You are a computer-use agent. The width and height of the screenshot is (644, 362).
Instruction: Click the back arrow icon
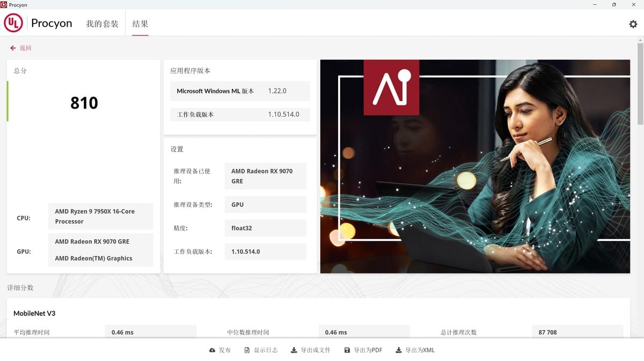tap(13, 48)
